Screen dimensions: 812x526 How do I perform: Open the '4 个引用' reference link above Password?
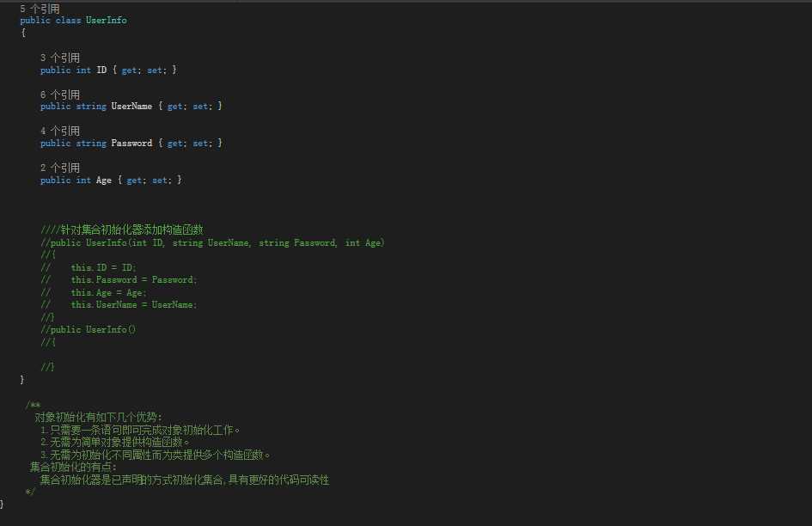click(60, 131)
